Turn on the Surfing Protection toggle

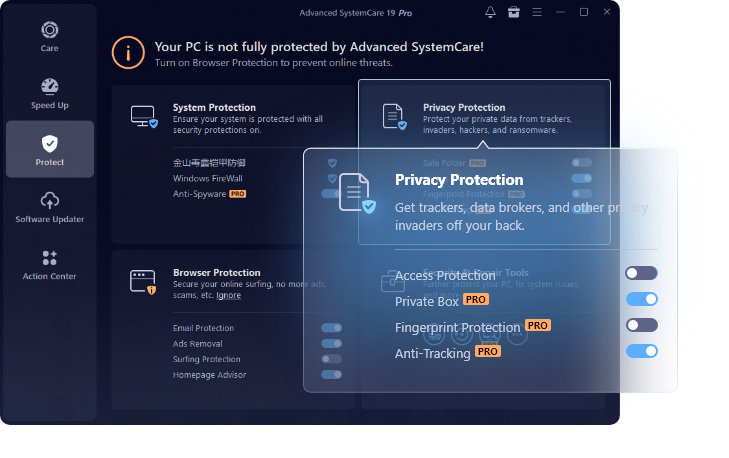pyautogui.click(x=331, y=359)
